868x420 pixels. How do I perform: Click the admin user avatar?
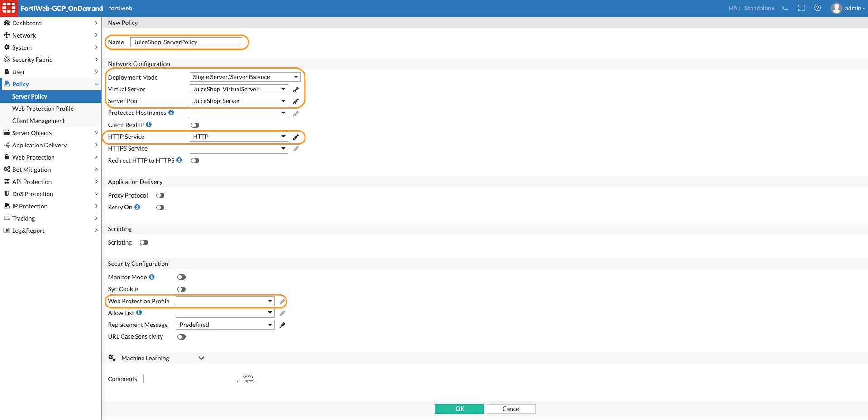coord(836,8)
